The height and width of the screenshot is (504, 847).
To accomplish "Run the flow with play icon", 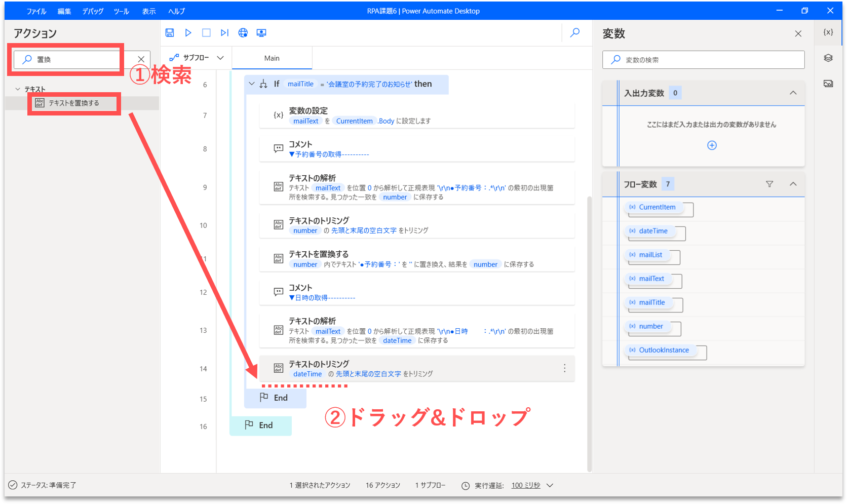I will (x=188, y=33).
